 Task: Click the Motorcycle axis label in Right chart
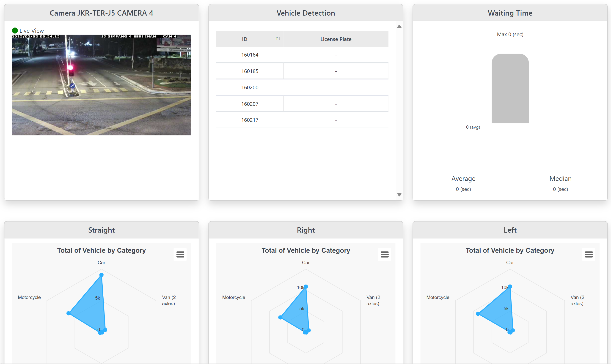[x=234, y=297]
